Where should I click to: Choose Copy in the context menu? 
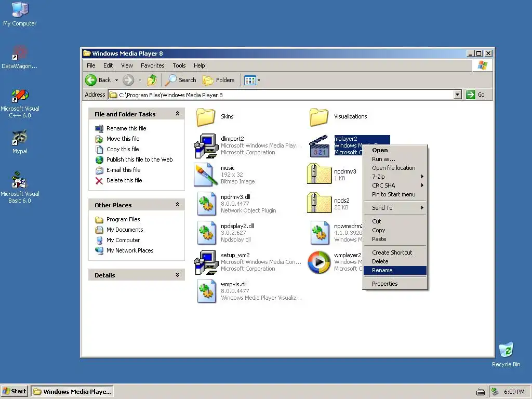point(395,230)
